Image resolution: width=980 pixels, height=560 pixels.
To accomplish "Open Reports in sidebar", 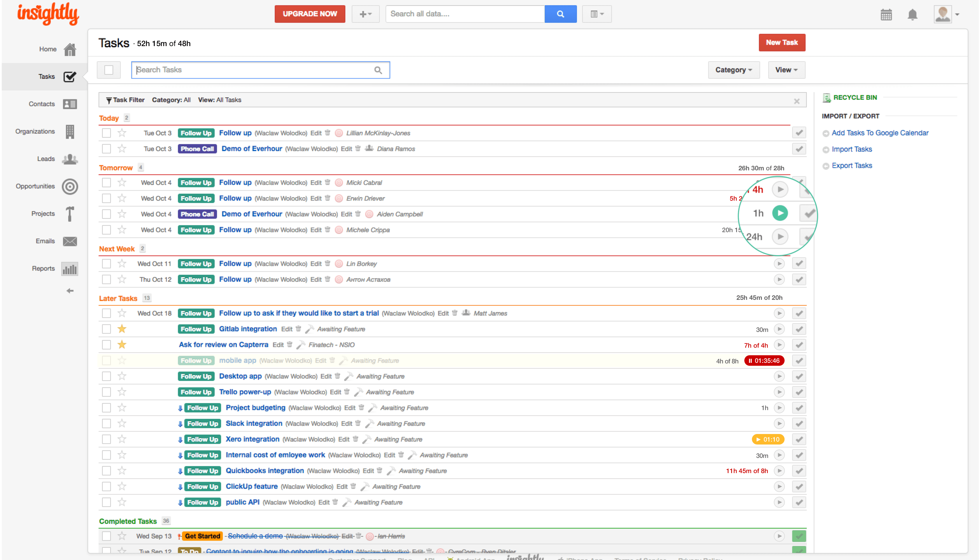I will (x=55, y=268).
